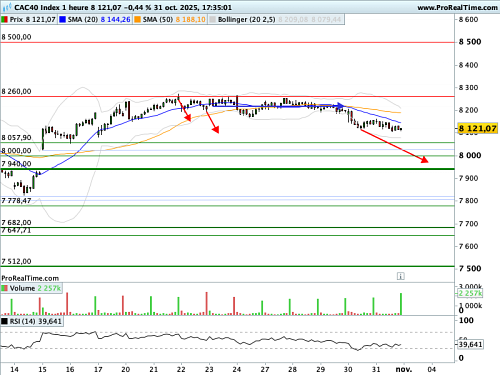Click the ProRealTime chart icon beside CAC40 title
Image resolution: width=500 pixels, height=375 pixels.
click(x=6, y=7)
